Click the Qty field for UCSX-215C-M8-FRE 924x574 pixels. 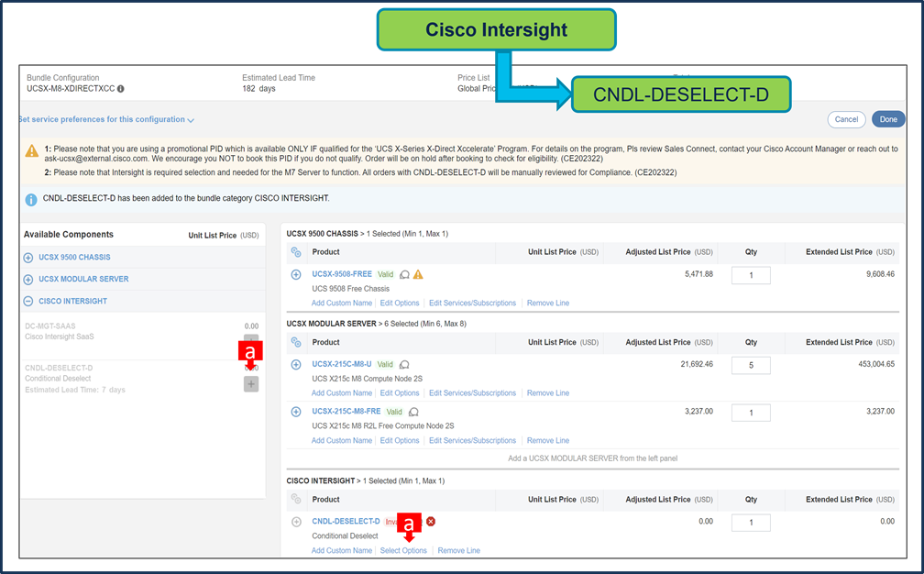coord(751,414)
